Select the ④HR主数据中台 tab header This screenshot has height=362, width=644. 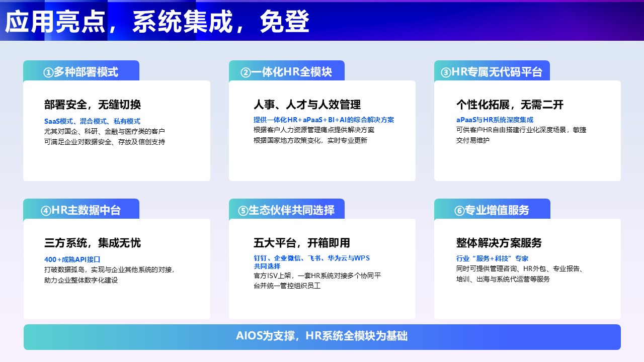(x=81, y=210)
